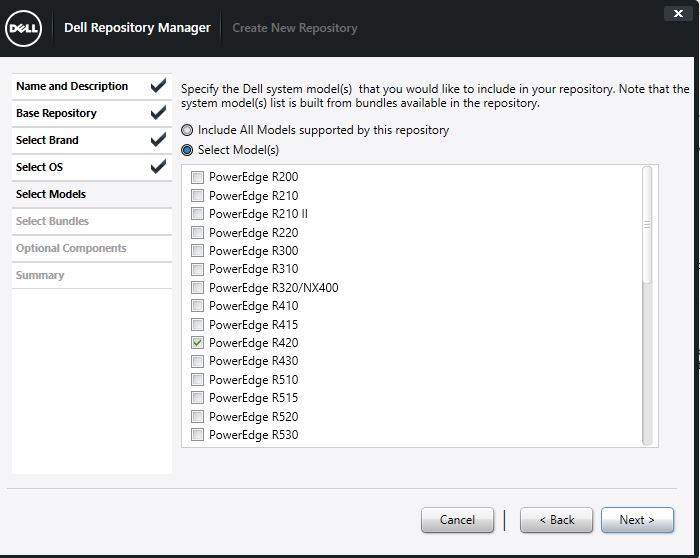The width and height of the screenshot is (700, 558).
Task: Check the PowerEdge R200 checkbox
Action: pos(197,177)
